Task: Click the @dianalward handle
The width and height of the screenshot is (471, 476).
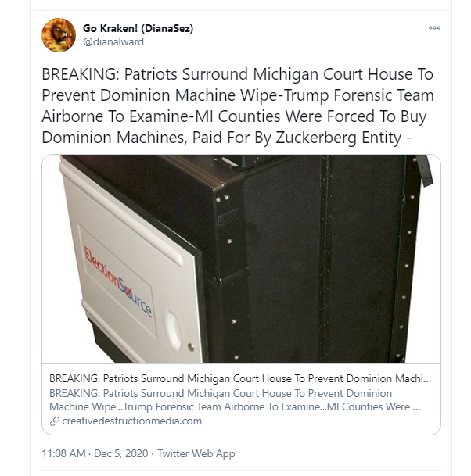Action: coord(113,41)
